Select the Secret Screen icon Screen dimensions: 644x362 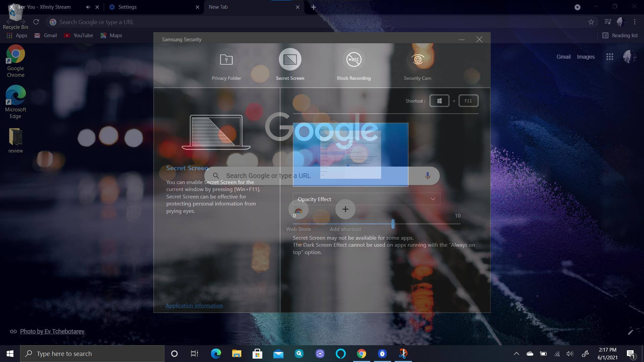click(290, 60)
